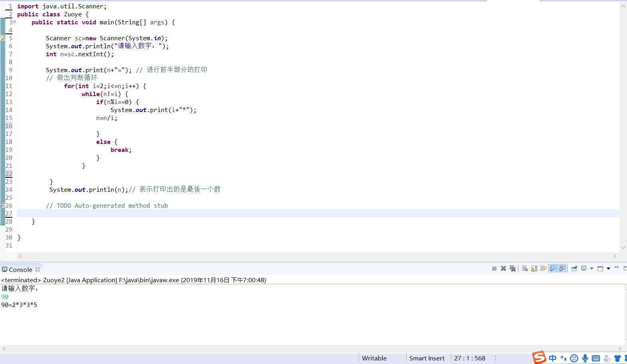Image resolution: width=627 pixels, height=364 pixels.
Task: Click the console horizontal scrollbar left arrow
Action: tap(4, 348)
